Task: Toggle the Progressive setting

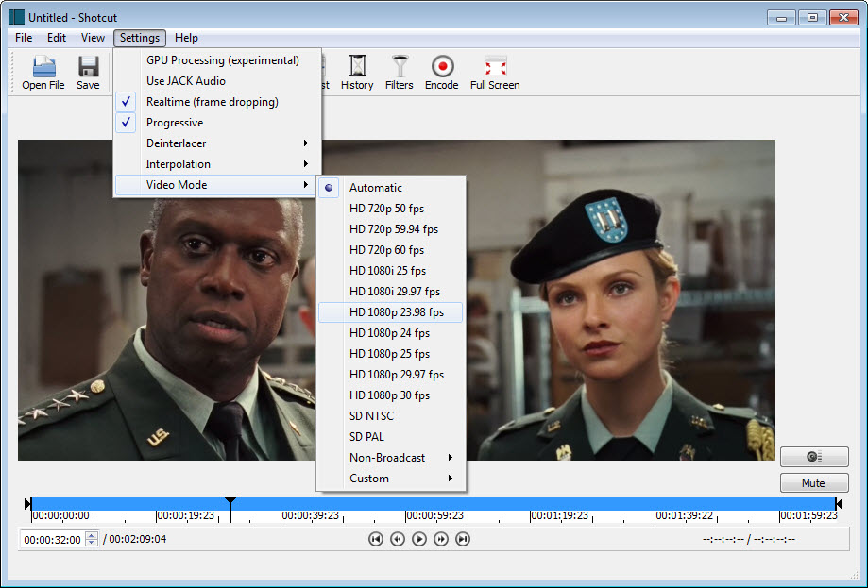Action: [x=217, y=123]
